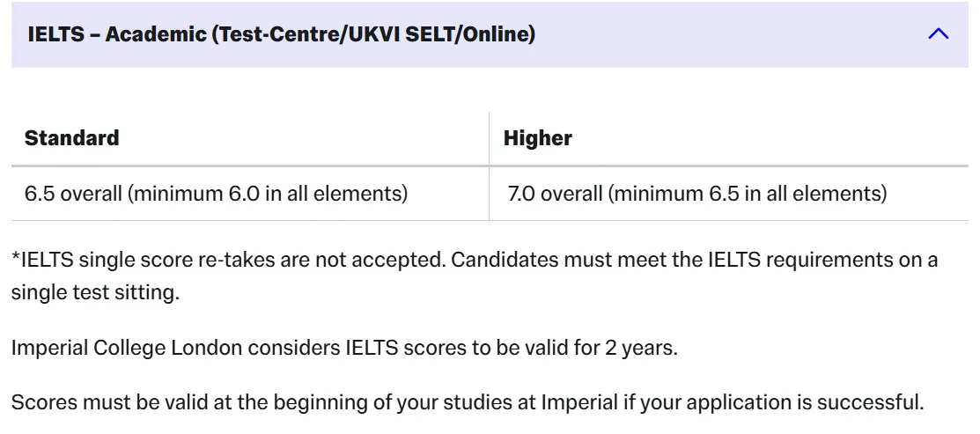Click the 'Scores must be valid' sentence

pyautogui.click(x=467, y=402)
